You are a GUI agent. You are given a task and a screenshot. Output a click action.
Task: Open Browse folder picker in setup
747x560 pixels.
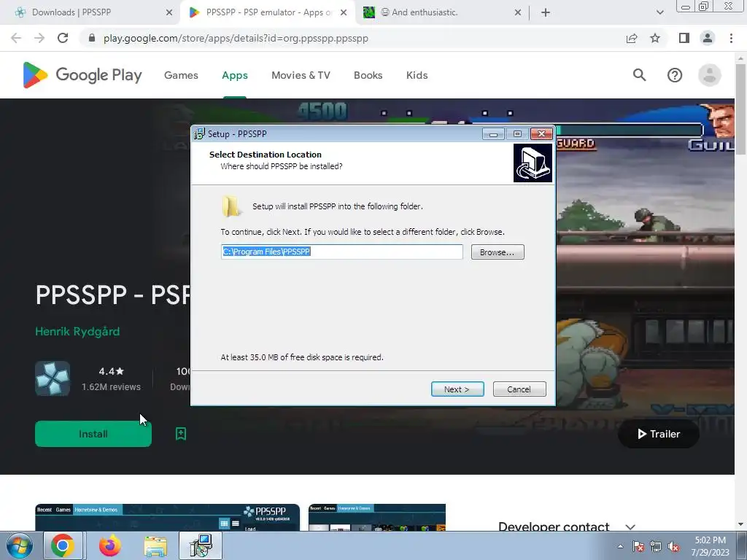pos(498,252)
